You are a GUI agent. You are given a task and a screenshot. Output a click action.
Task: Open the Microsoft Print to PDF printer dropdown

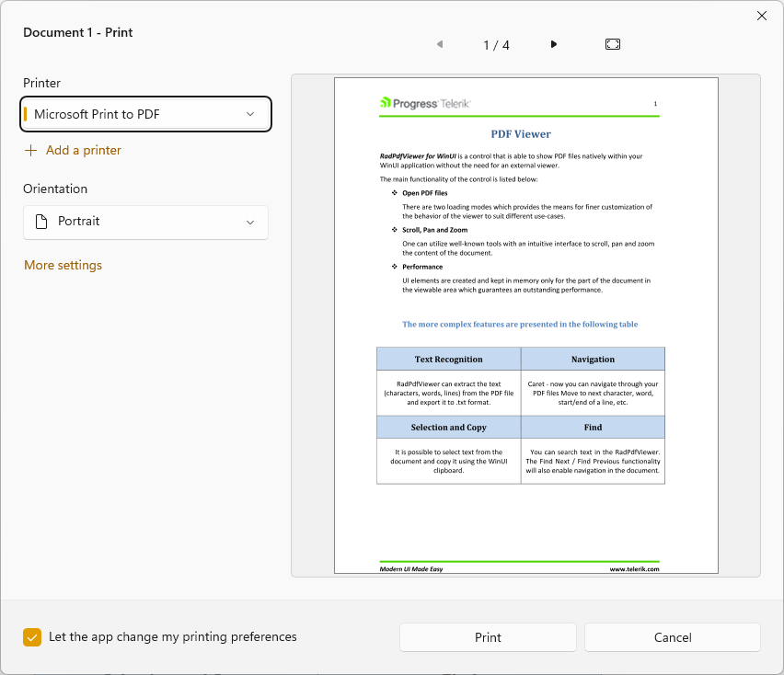pyautogui.click(x=145, y=114)
